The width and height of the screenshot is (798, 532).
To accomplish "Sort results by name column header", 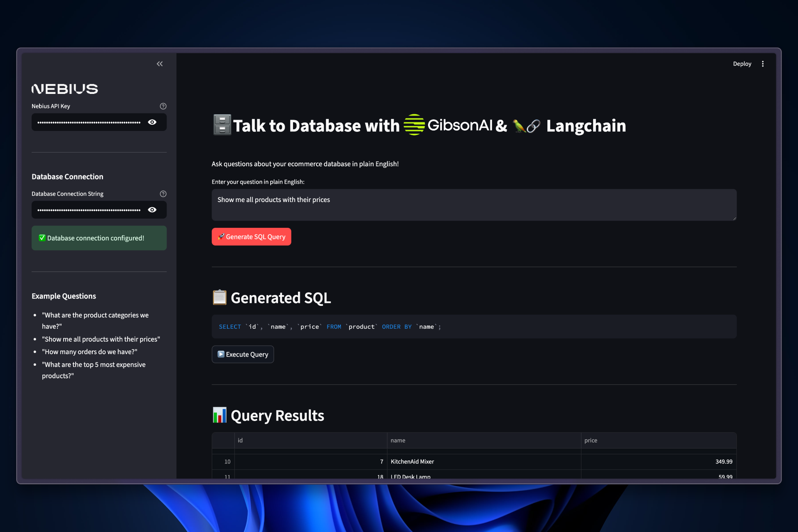I will point(398,441).
